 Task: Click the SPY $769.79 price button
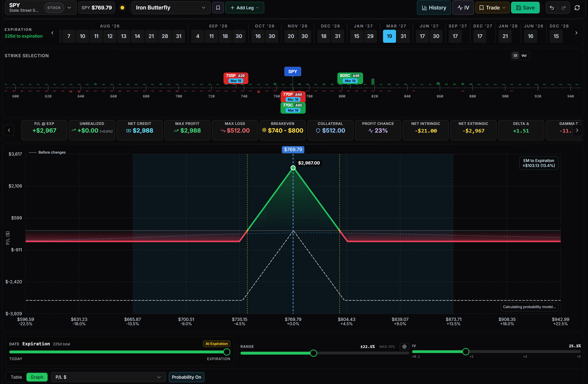[x=97, y=8]
